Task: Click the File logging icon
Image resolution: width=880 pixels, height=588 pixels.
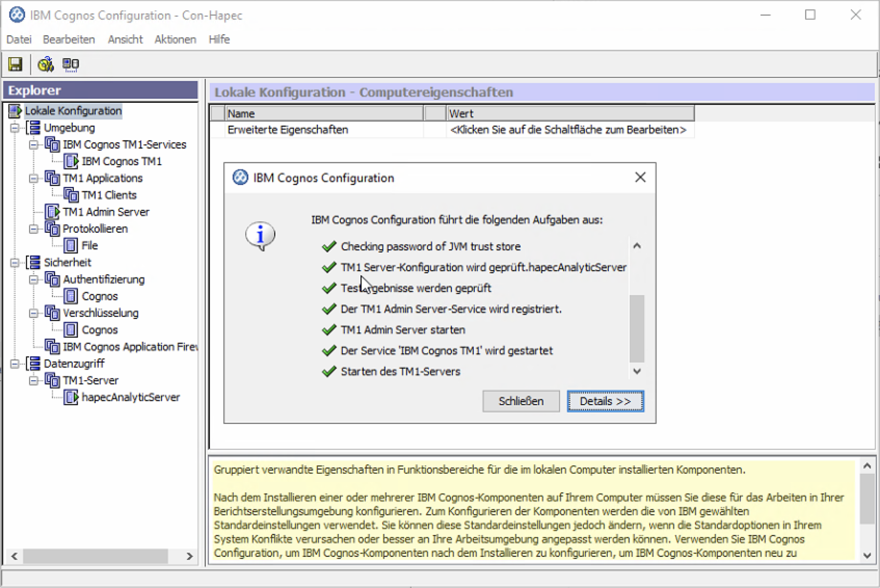Action: pyautogui.click(x=71, y=246)
